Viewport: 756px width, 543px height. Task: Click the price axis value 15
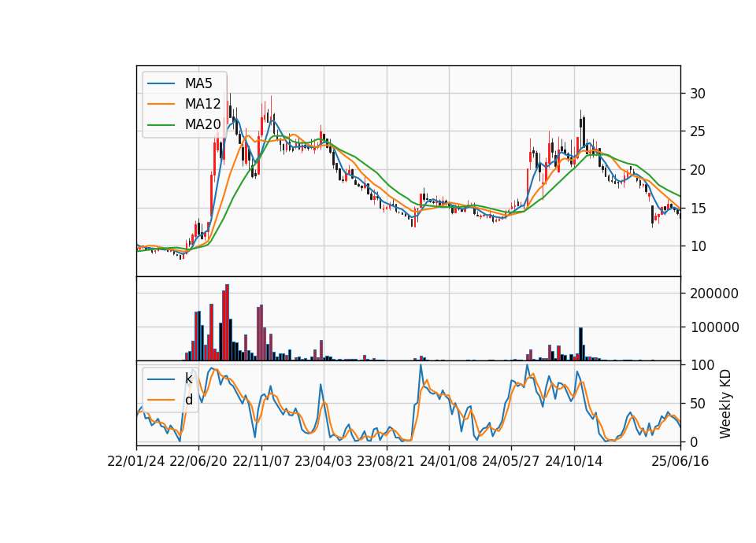point(698,208)
